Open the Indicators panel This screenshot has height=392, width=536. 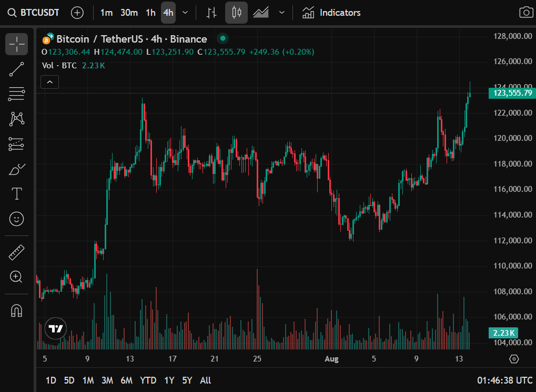pyautogui.click(x=332, y=13)
